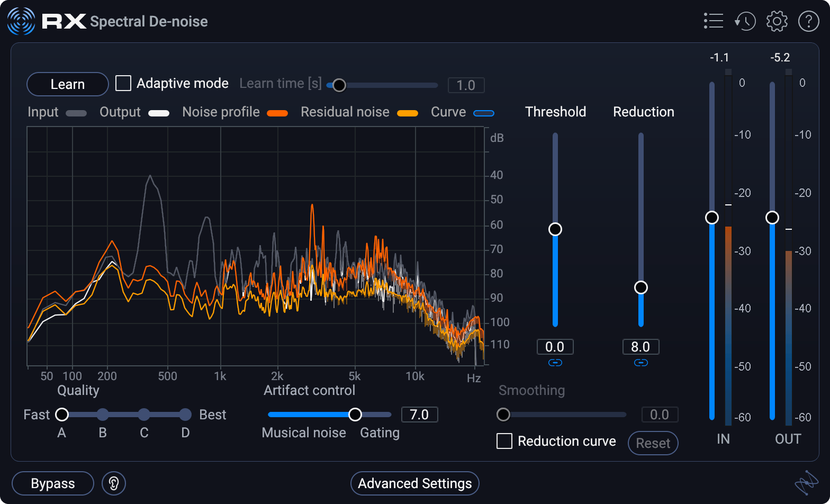Click the Smoothing value field
This screenshot has height=504, width=830.
660,415
